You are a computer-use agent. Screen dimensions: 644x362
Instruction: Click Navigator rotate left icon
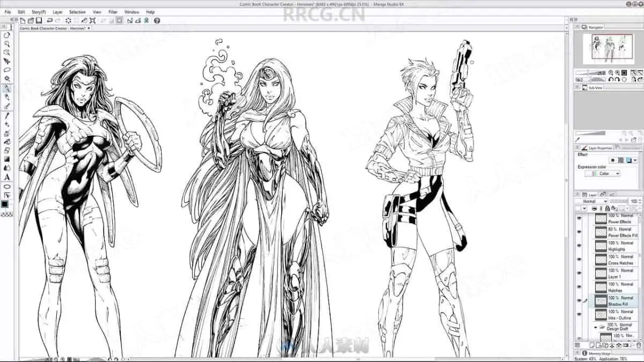point(610,79)
